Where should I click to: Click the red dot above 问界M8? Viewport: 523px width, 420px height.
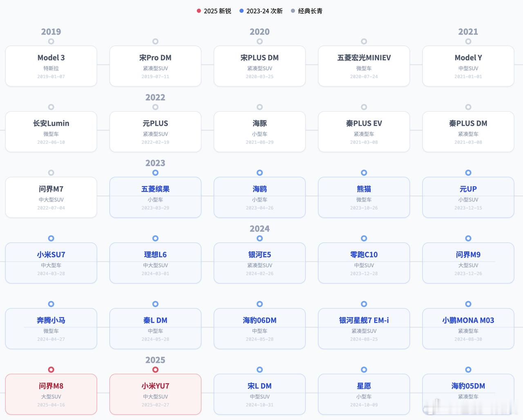pyautogui.click(x=51, y=370)
